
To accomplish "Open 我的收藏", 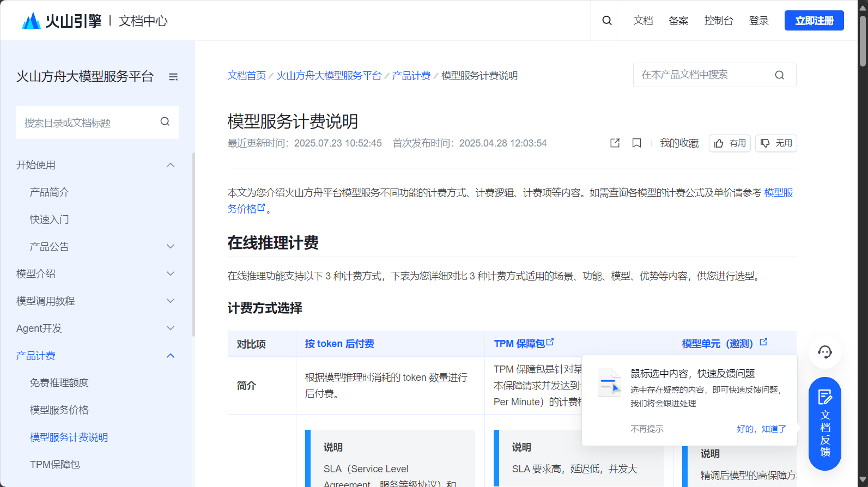I will (x=679, y=143).
